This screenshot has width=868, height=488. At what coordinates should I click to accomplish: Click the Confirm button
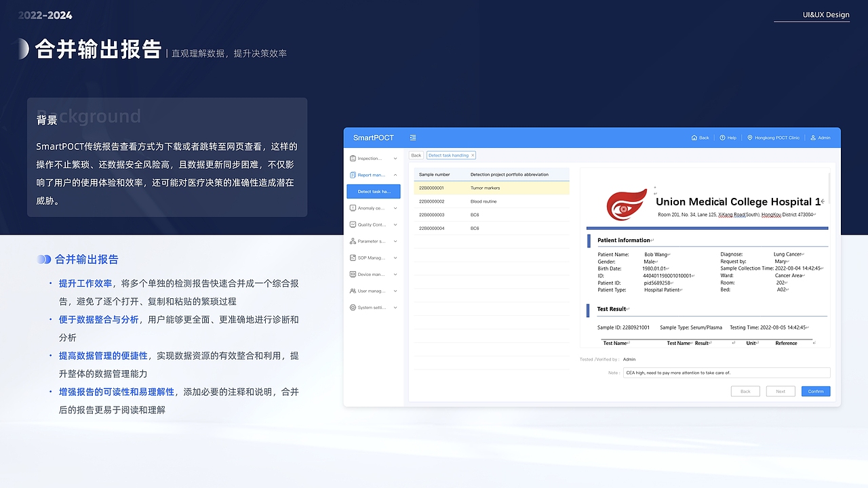coord(815,391)
